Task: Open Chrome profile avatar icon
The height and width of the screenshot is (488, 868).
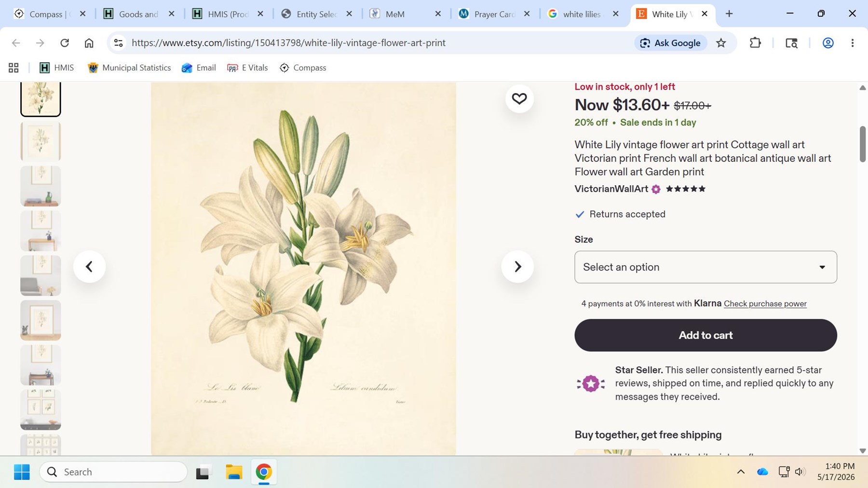Action: [x=828, y=43]
